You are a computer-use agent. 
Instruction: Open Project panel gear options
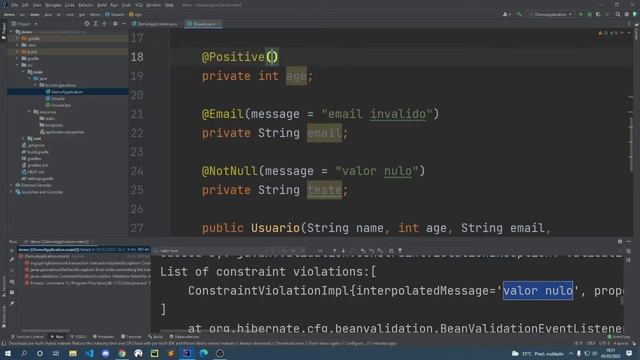(x=115, y=24)
